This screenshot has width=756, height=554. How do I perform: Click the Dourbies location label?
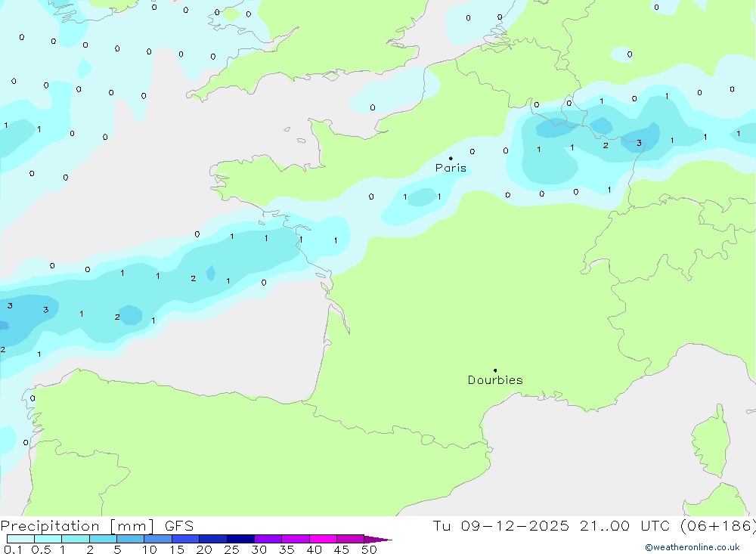(x=495, y=380)
